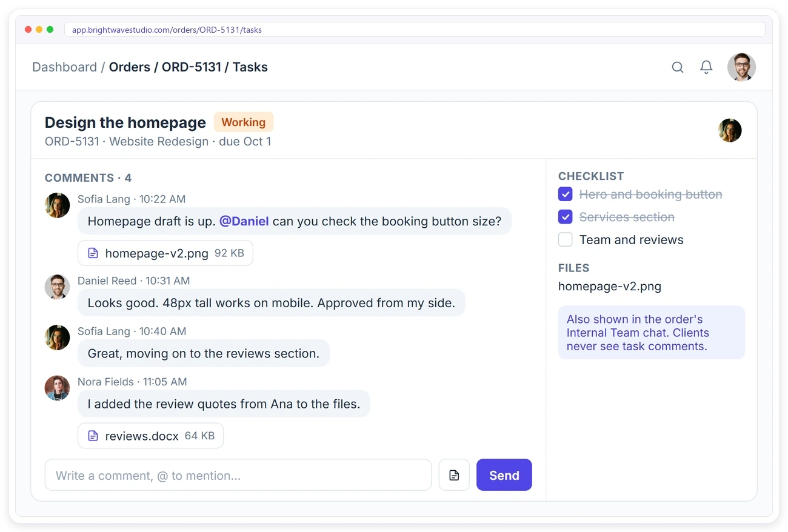Click Sofia Lang's avatar at 10:22 AM

point(58,205)
